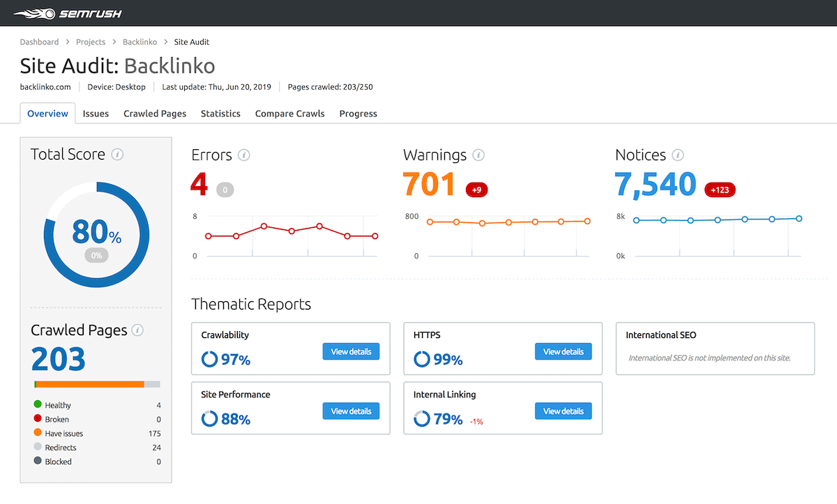Click the International SEO card

coord(715,349)
